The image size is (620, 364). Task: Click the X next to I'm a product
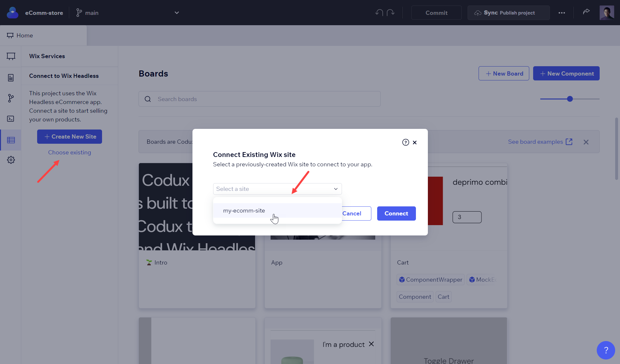(x=371, y=344)
